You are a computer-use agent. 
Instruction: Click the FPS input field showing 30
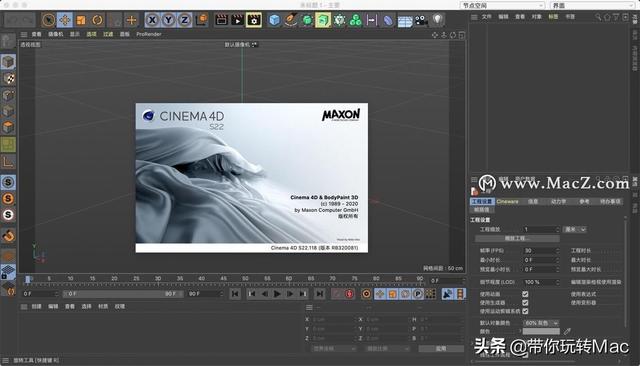click(541, 251)
